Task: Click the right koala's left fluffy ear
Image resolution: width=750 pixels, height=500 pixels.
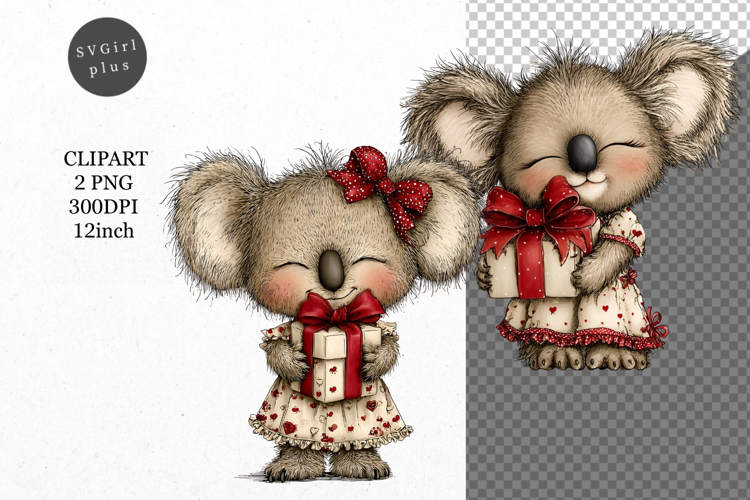Action: (x=450, y=120)
